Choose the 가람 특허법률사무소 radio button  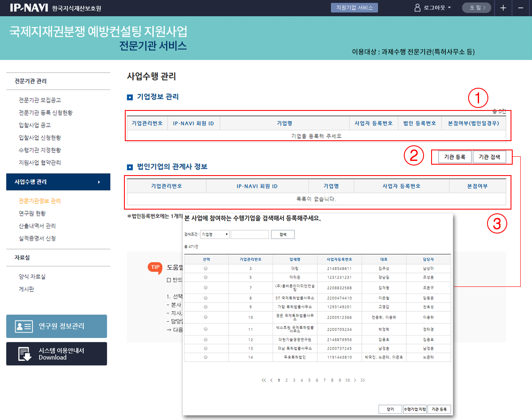205,307
